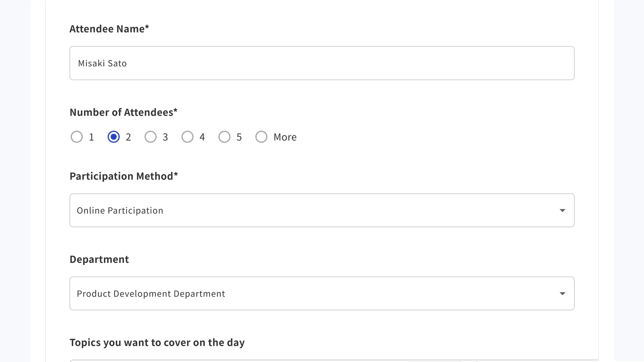Click the Attendee Name label
The image size is (644, 362).
point(109,28)
